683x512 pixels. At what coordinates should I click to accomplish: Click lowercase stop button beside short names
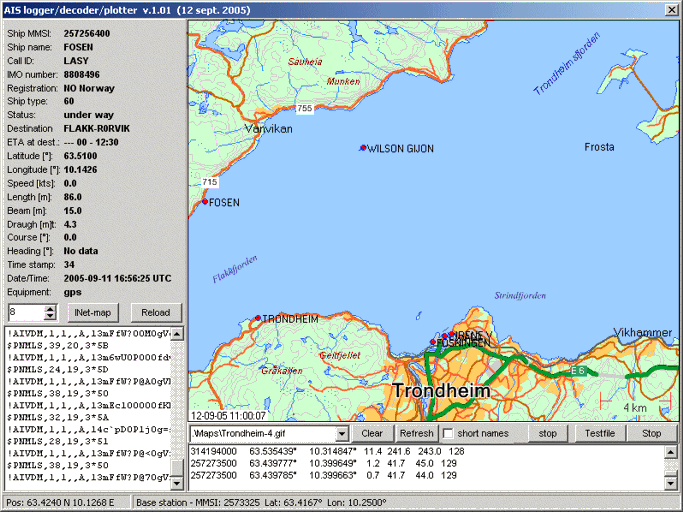coord(548,434)
